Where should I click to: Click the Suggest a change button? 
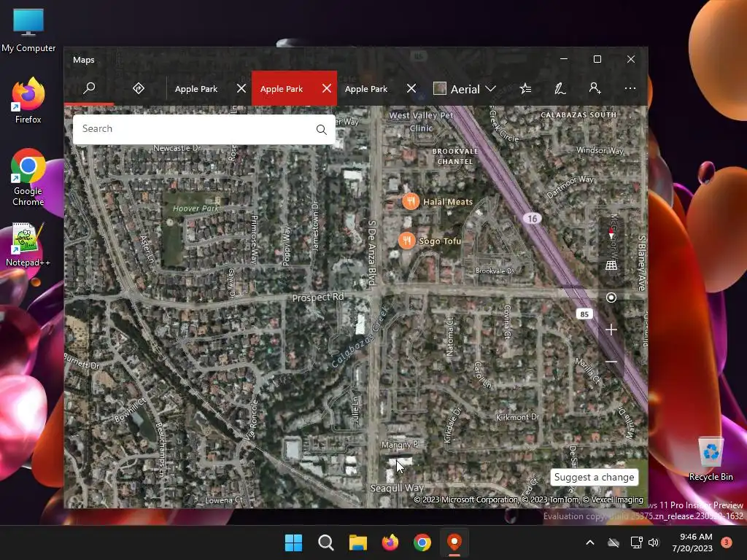pos(594,477)
